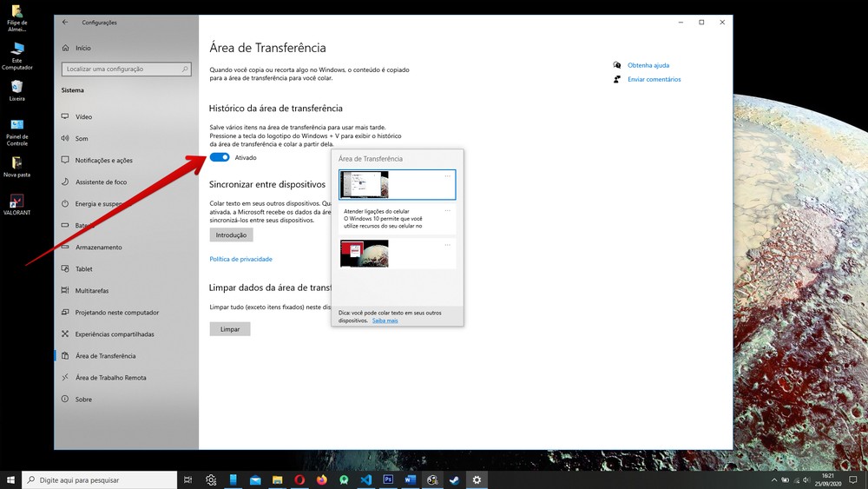The width and height of the screenshot is (868, 489).
Task: Click the Área de Transferência sidebar icon
Action: tap(65, 355)
